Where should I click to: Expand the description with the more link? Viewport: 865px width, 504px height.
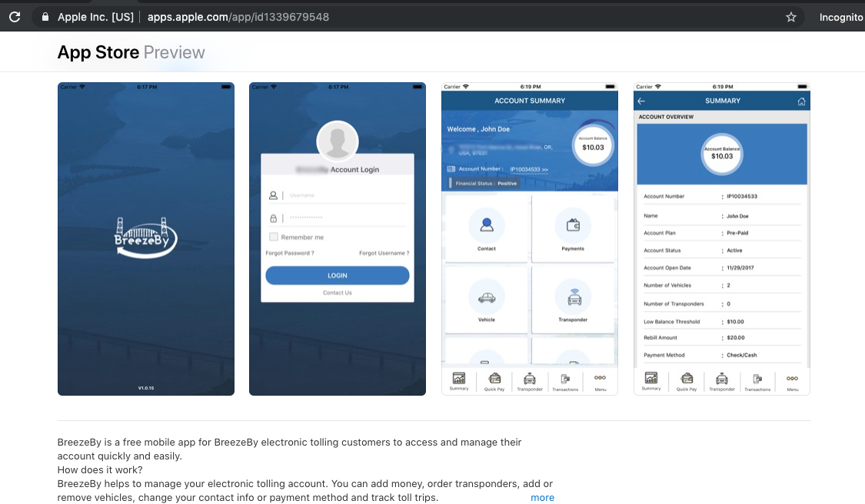click(542, 498)
